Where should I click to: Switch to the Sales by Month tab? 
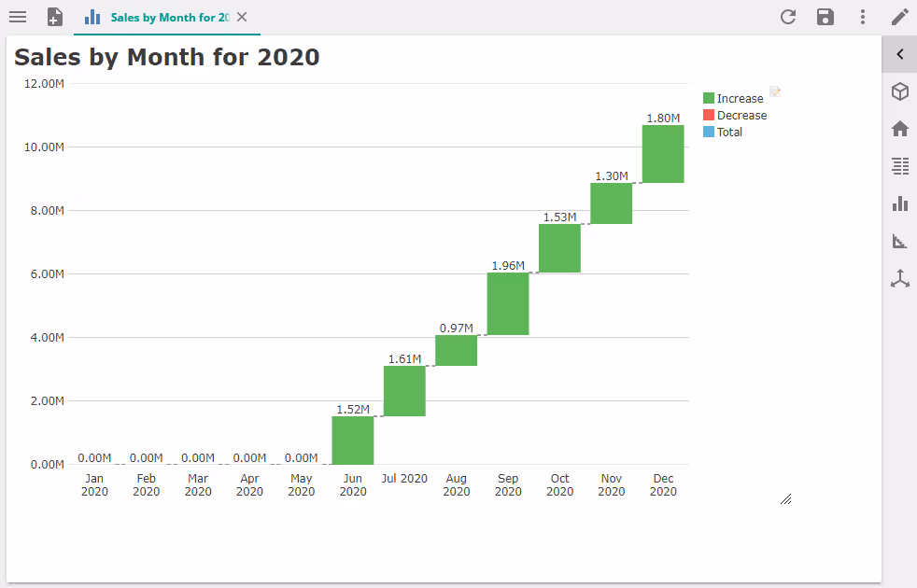(x=168, y=18)
